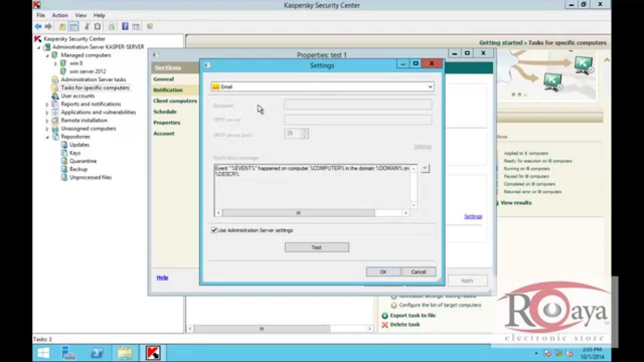The image size is (644, 362).
Task: Select Keys repository in tree
Action: (75, 153)
